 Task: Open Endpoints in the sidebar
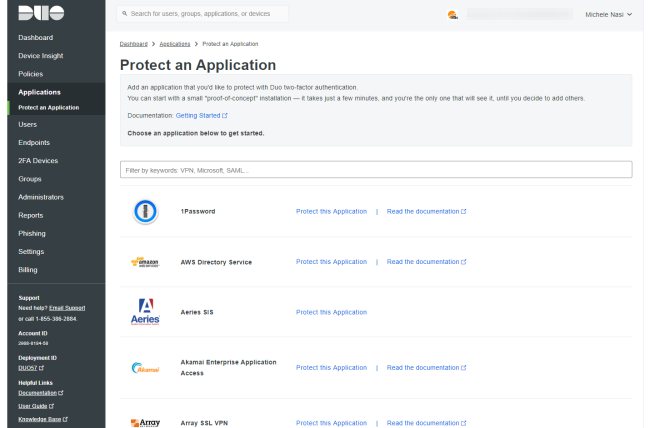tap(34, 142)
